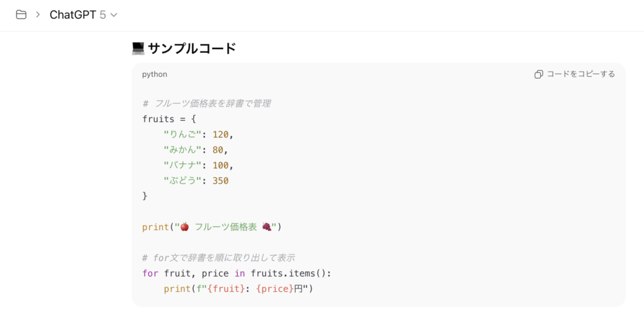Click the copy code icon
The image size is (644, 325).
point(538,74)
